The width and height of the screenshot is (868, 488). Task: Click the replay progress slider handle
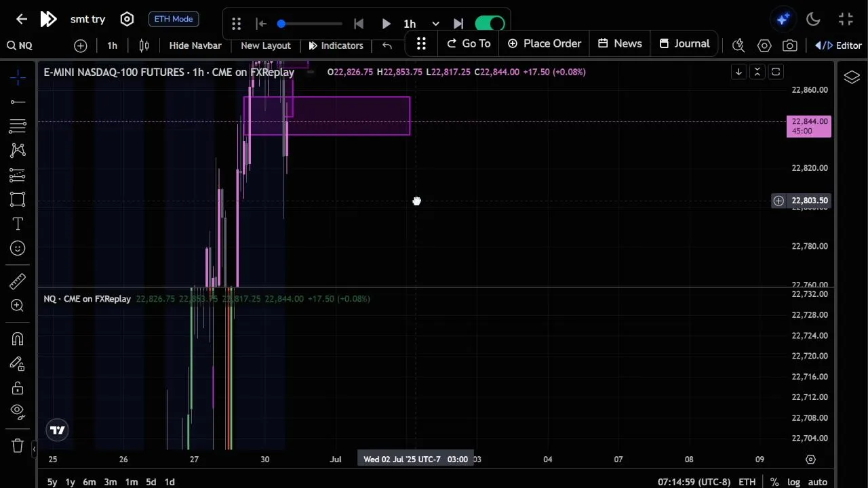(x=281, y=24)
